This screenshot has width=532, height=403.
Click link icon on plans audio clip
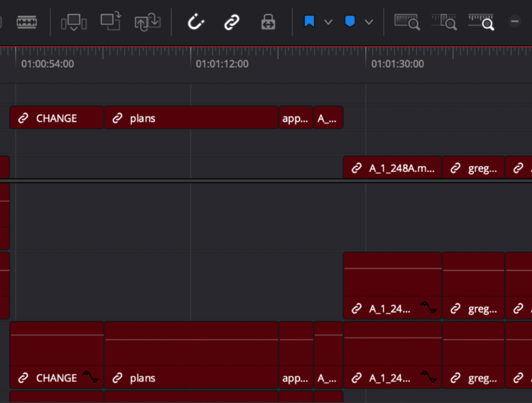point(117,378)
